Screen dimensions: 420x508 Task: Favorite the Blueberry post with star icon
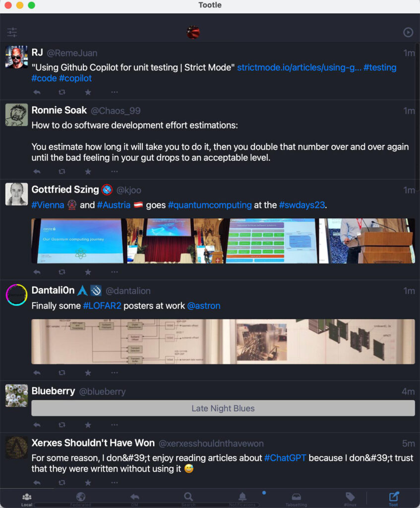click(x=88, y=425)
